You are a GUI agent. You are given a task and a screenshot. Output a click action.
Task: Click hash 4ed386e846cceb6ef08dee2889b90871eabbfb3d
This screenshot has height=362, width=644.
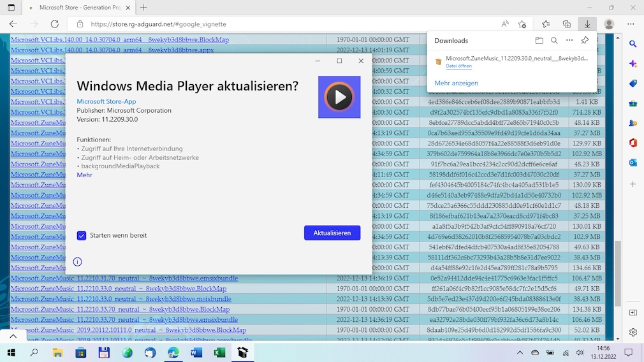(494, 102)
